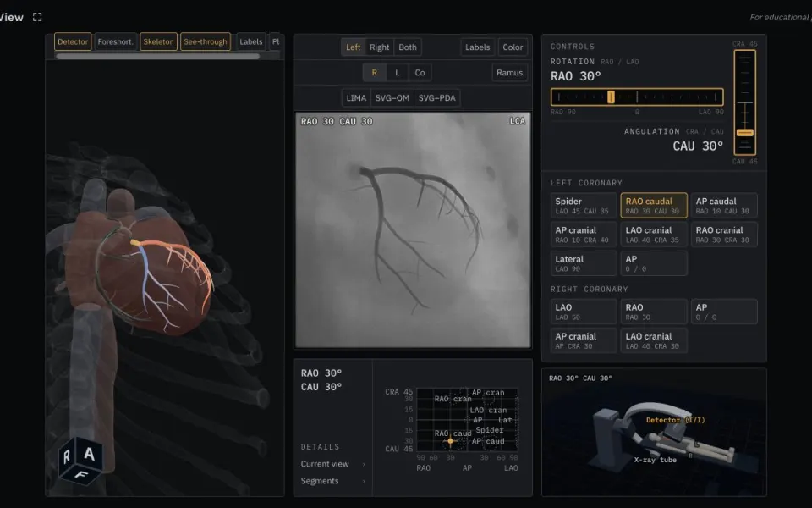This screenshot has width=812, height=508.
Task: Expand the Segments details
Action: (333, 481)
